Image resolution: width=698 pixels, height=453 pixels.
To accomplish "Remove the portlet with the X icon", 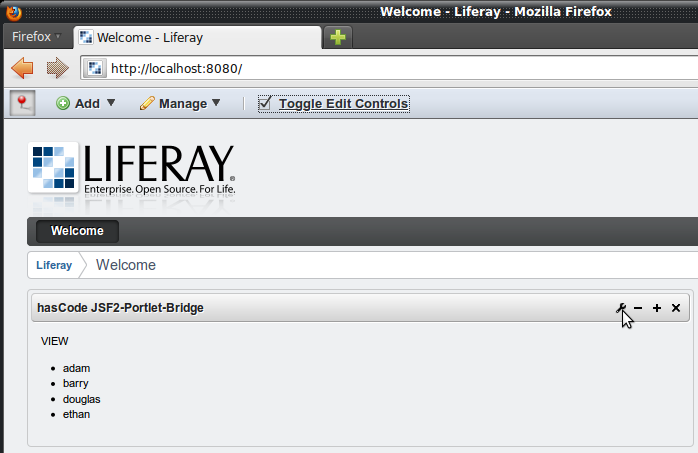I will [676, 308].
